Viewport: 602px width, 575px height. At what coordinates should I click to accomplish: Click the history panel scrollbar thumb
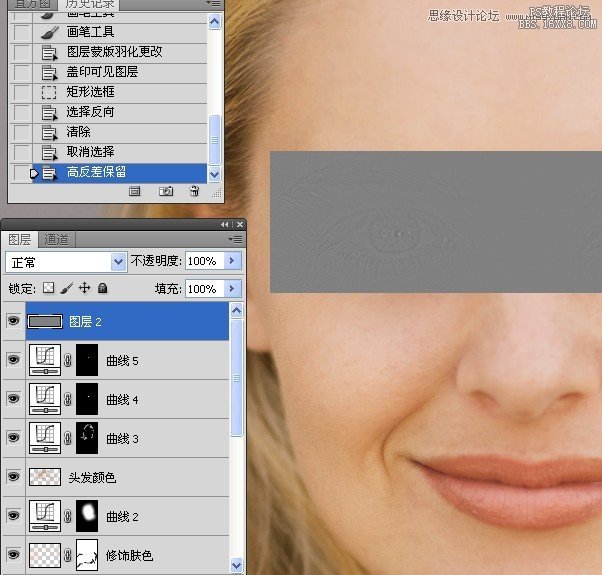[214, 140]
